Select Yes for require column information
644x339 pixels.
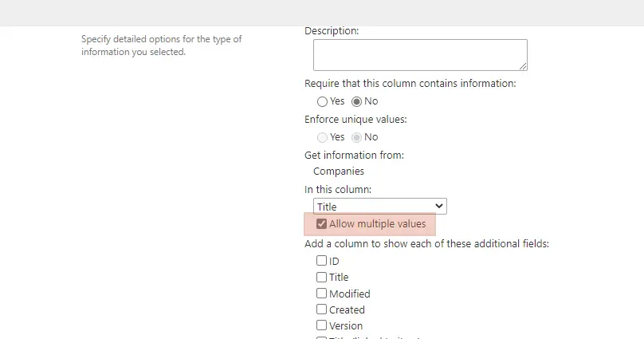coord(323,101)
